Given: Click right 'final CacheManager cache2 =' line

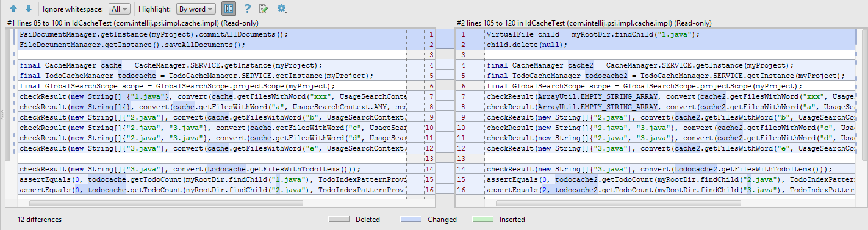Looking at the screenshot, I should (640, 65).
